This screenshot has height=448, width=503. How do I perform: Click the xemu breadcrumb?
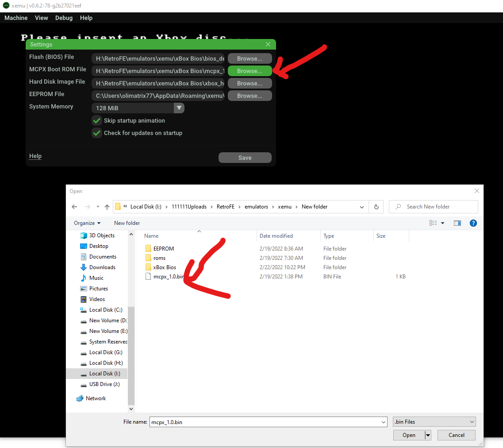pyautogui.click(x=284, y=207)
